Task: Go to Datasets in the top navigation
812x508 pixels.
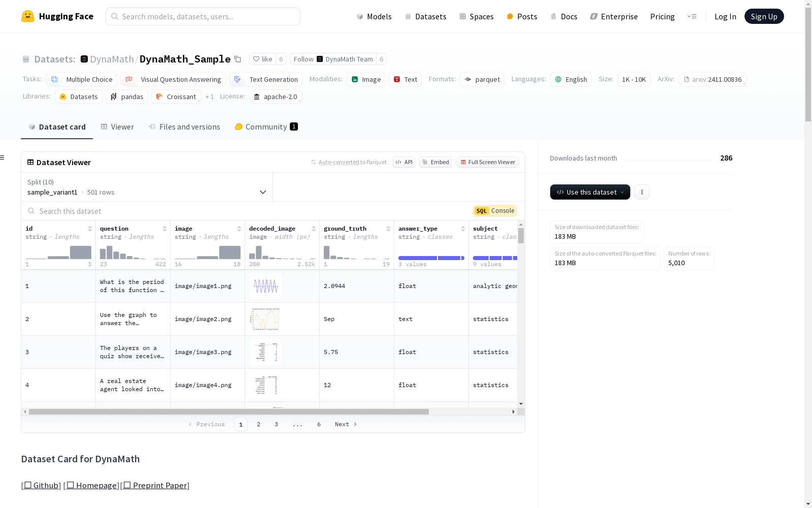Action: tap(425, 16)
